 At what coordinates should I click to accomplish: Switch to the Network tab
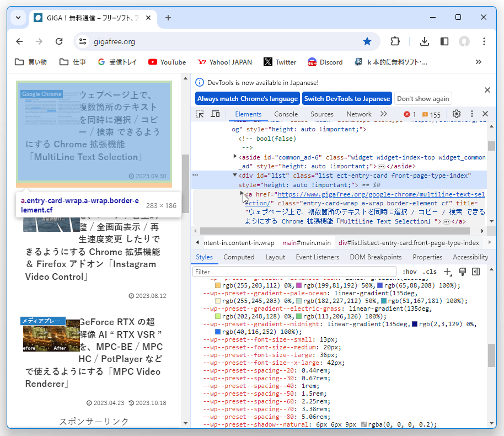coord(359,114)
